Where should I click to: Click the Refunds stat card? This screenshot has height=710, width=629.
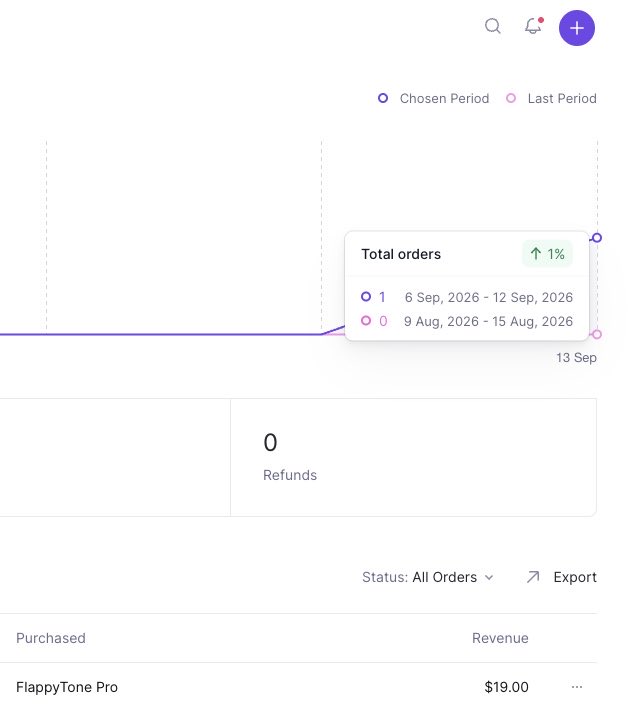[413, 457]
